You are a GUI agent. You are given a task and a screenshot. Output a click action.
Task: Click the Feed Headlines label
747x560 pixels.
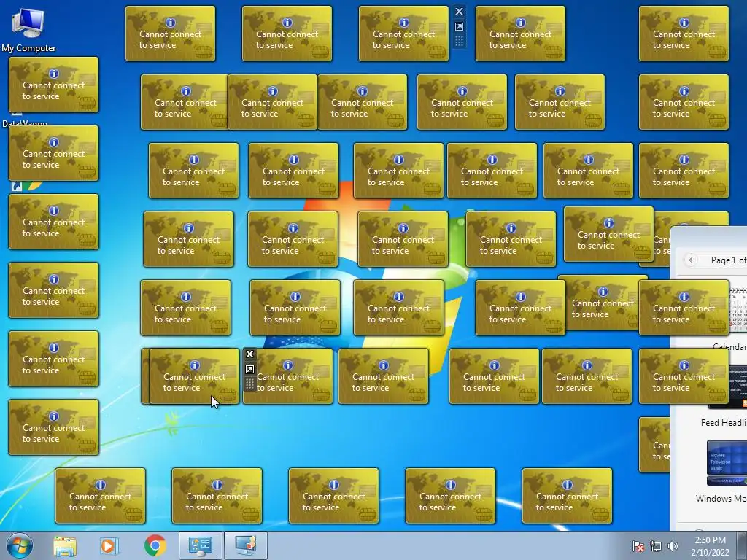723,422
